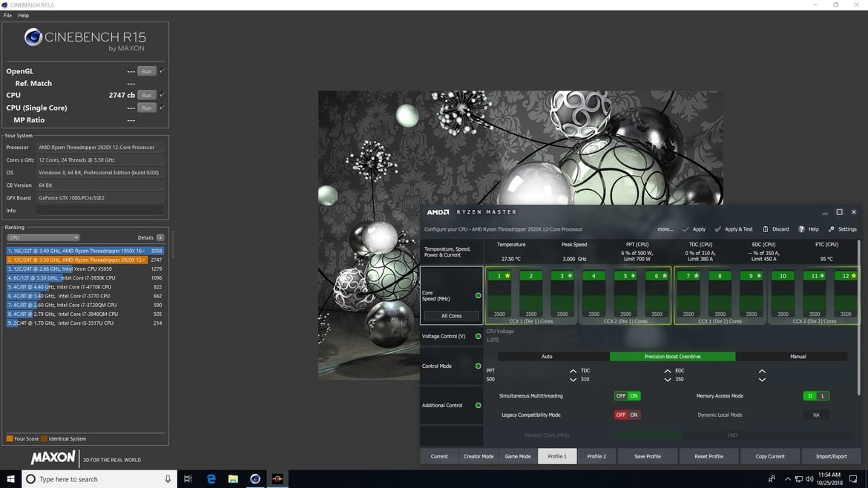Adjust core 10 speed slider
The image size is (868, 488).
[783, 297]
